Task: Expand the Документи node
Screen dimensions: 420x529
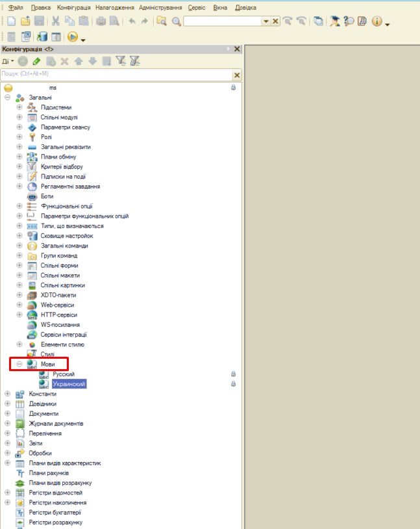Action: tap(7, 413)
